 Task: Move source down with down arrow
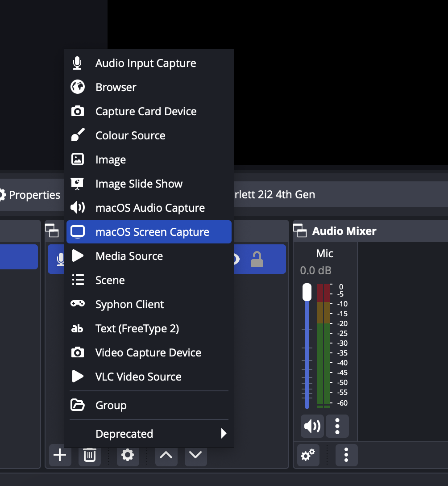[x=196, y=455]
